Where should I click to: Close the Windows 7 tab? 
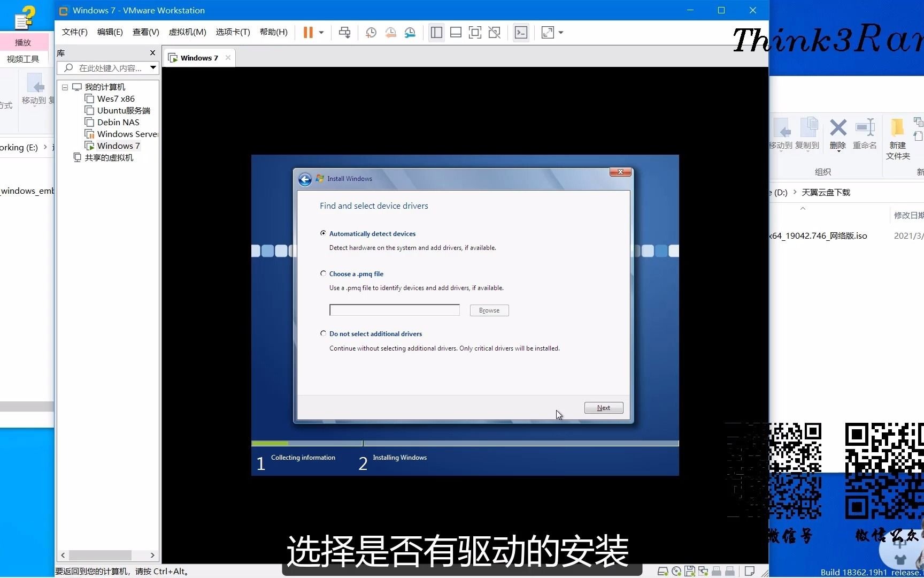[228, 58]
